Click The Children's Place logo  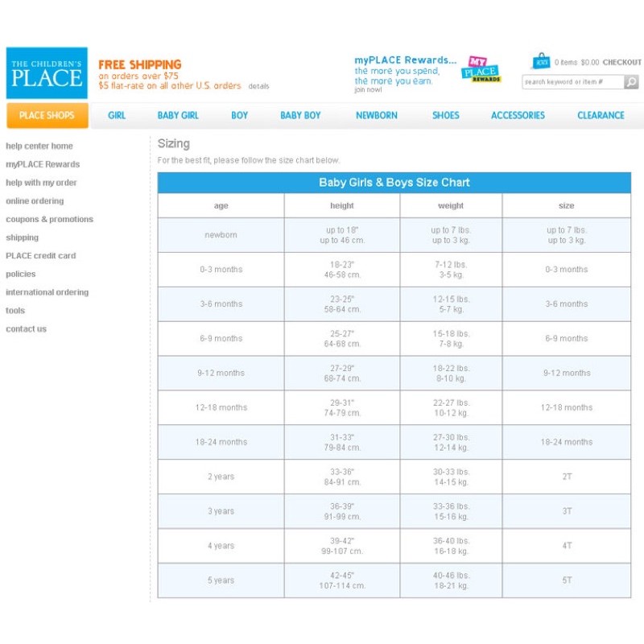tap(47, 72)
